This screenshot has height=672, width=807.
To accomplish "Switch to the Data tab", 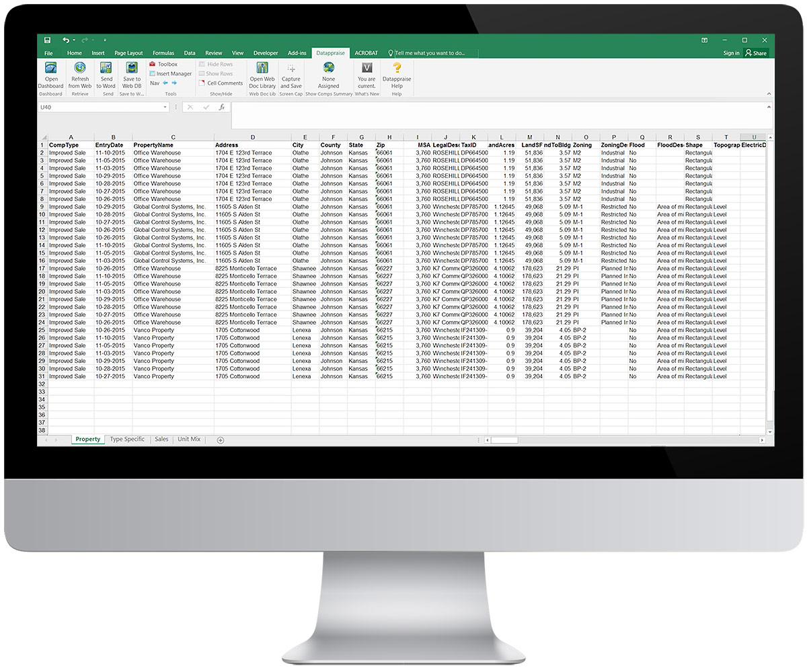I will 190,53.
